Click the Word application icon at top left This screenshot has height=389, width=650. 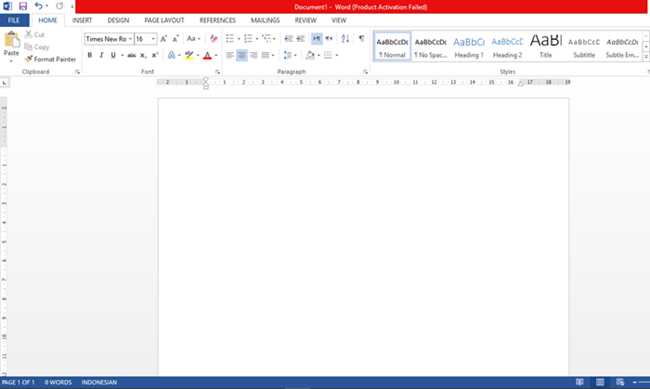coord(7,6)
